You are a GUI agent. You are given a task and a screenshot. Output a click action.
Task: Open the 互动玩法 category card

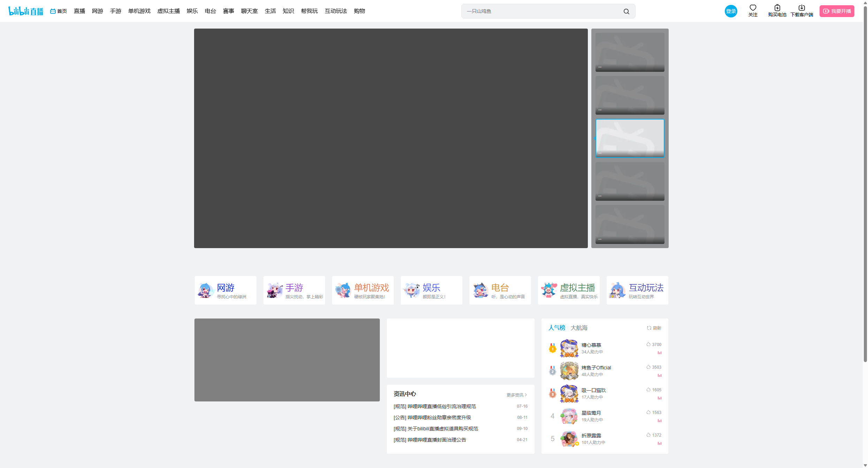637,290
